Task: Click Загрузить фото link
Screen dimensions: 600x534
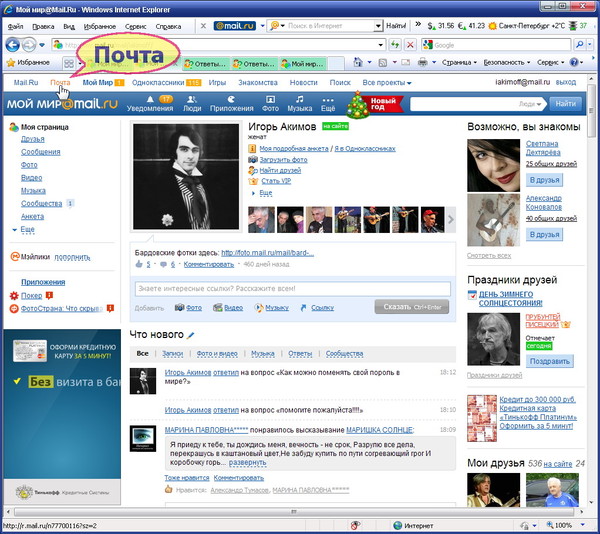Action: pyautogui.click(x=283, y=160)
